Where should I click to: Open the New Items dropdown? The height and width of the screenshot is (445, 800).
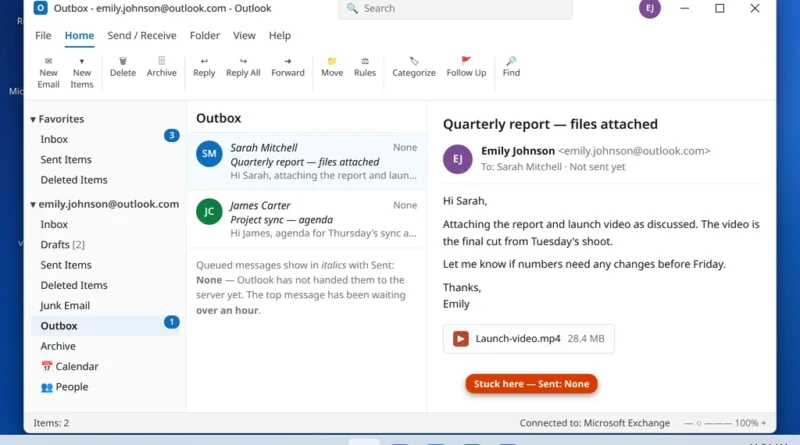pos(82,72)
